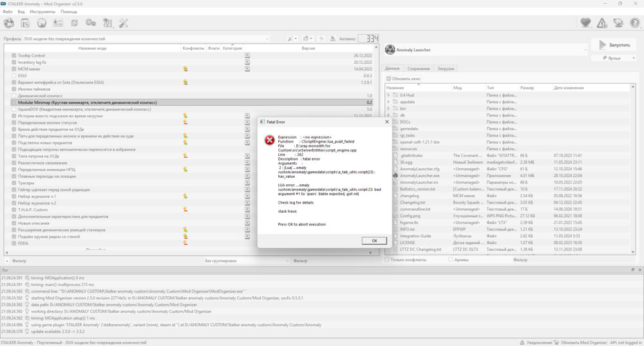644x346 pixels.
Task: Click the refresh toolbar icon
Action: point(74,23)
